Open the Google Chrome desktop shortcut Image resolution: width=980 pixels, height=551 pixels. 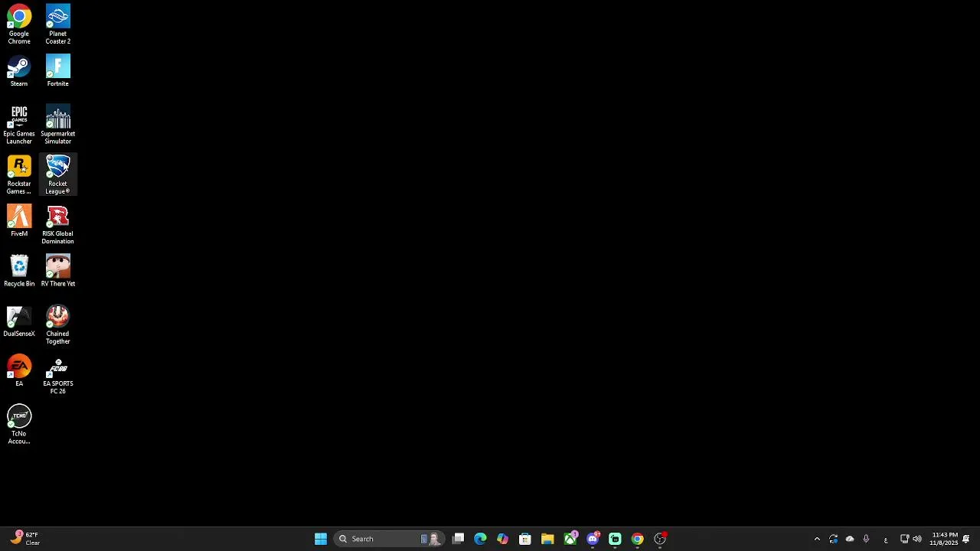click(x=19, y=24)
